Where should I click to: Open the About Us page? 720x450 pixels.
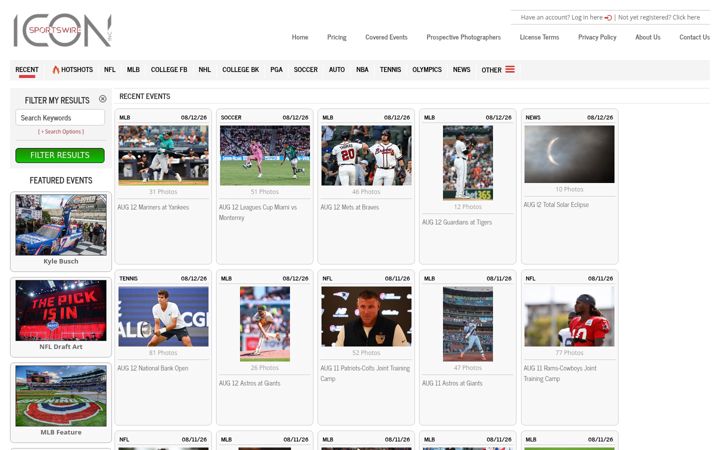click(x=647, y=37)
